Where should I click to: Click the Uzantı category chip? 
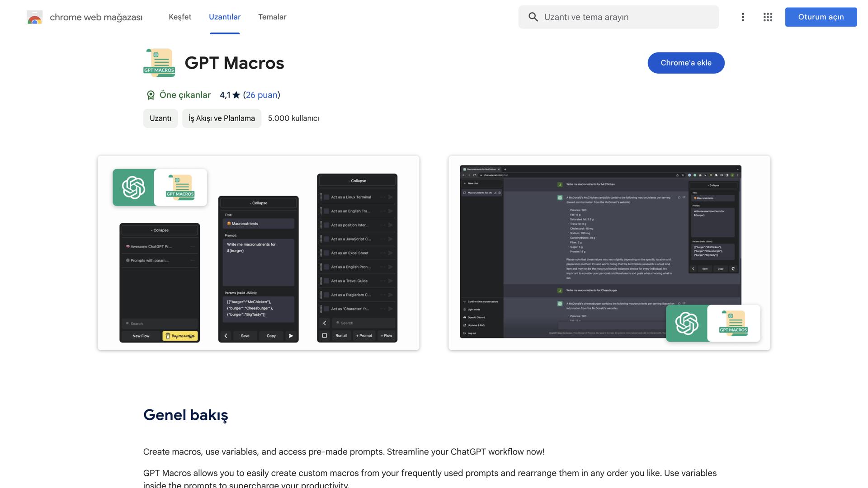(160, 118)
